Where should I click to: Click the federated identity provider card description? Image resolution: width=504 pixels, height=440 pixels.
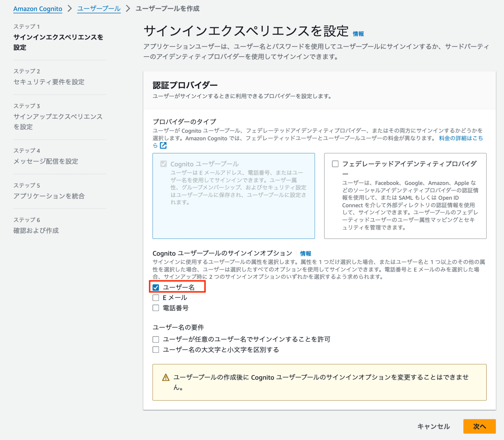pyautogui.click(x=410, y=205)
